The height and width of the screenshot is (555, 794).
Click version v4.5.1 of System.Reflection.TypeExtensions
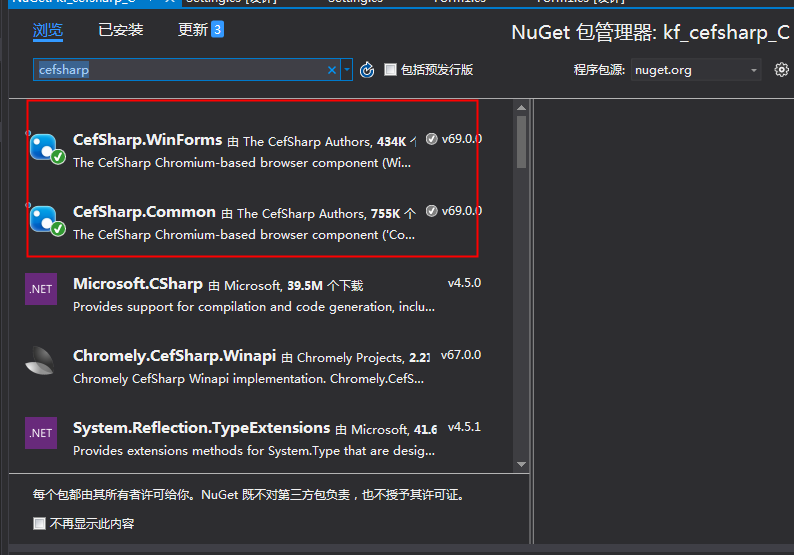point(464,427)
